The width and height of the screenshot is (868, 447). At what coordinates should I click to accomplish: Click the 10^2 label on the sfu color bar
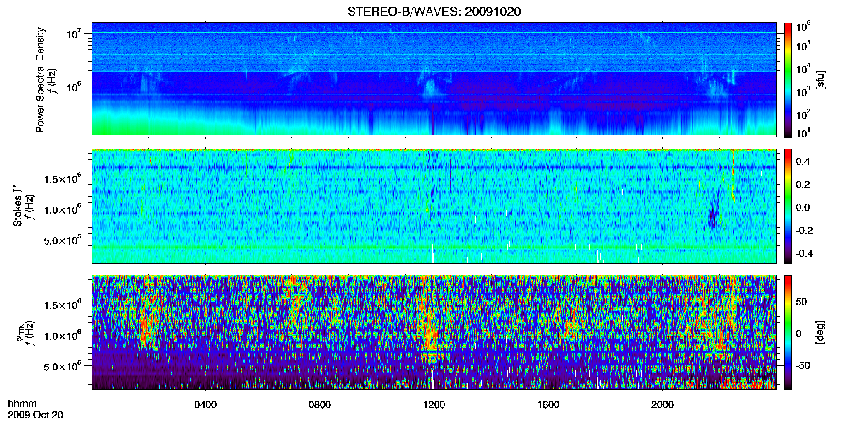[x=803, y=115]
